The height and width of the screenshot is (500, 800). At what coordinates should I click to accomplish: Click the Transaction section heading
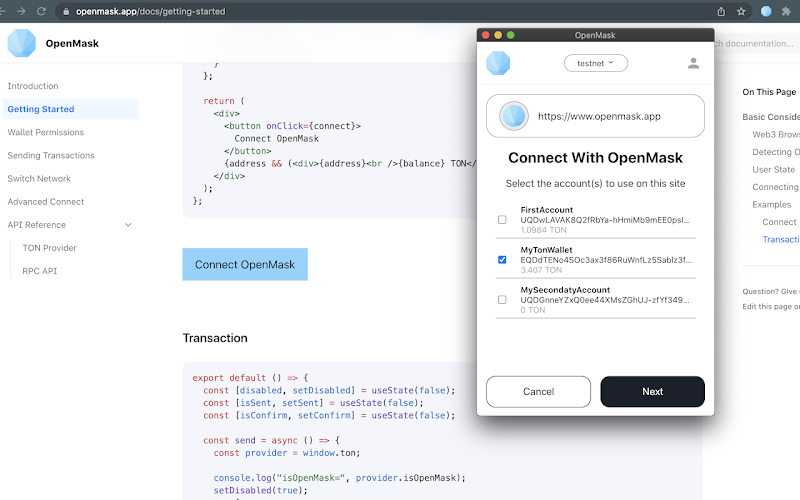[215, 338]
